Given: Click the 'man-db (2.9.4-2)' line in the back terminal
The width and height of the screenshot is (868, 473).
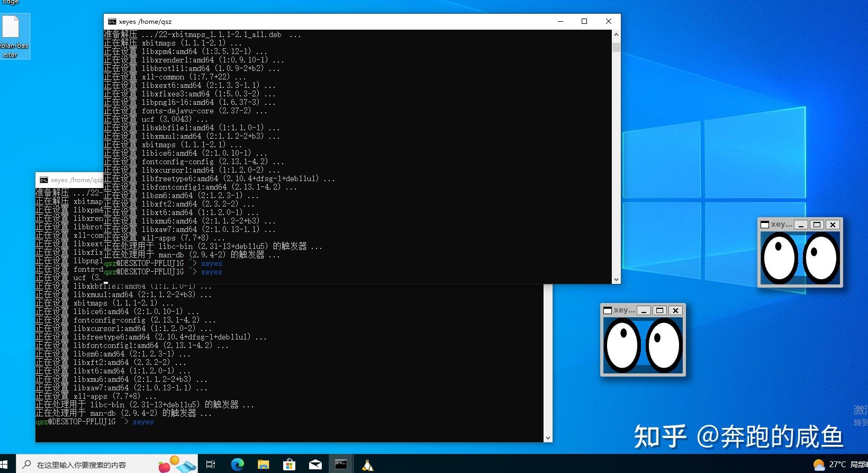Looking at the screenshot, I should point(124,413).
